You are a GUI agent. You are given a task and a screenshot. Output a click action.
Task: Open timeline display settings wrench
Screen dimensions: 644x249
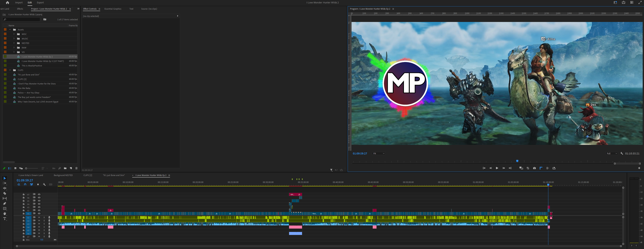tap(44, 184)
